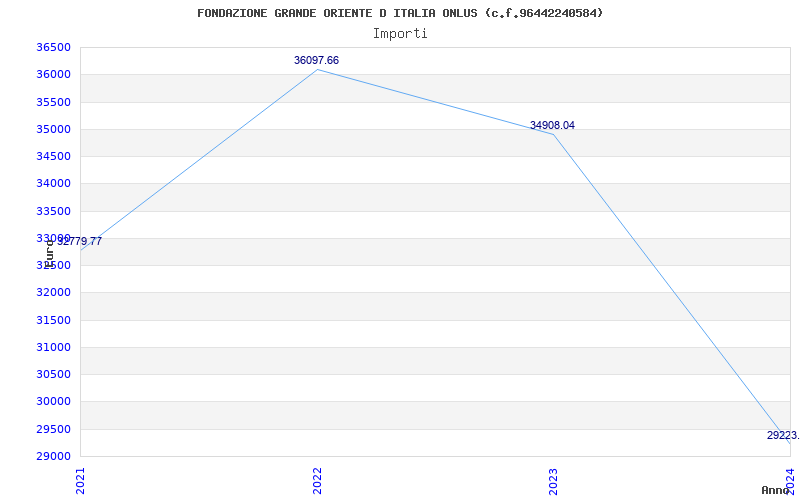The height and width of the screenshot is (500, 800).
Task: Click the y-axis value 36000
Action: coord(53,74)
